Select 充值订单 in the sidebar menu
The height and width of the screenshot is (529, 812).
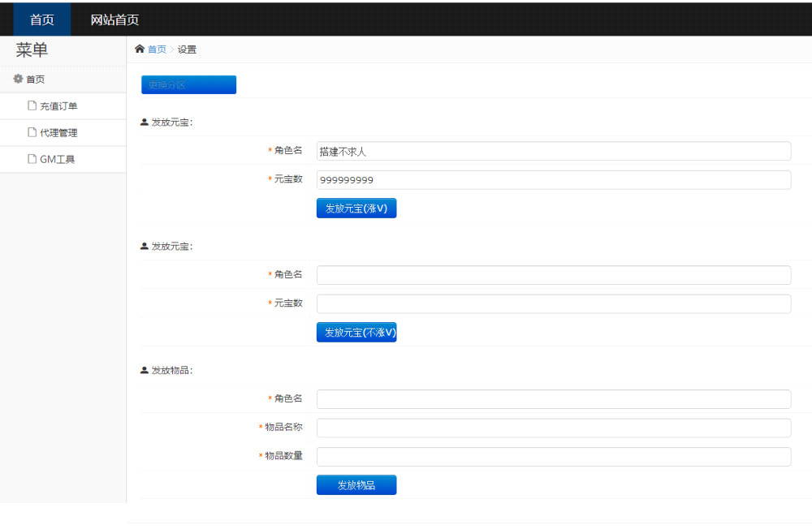pyautogui.click(x=58, y=106)
